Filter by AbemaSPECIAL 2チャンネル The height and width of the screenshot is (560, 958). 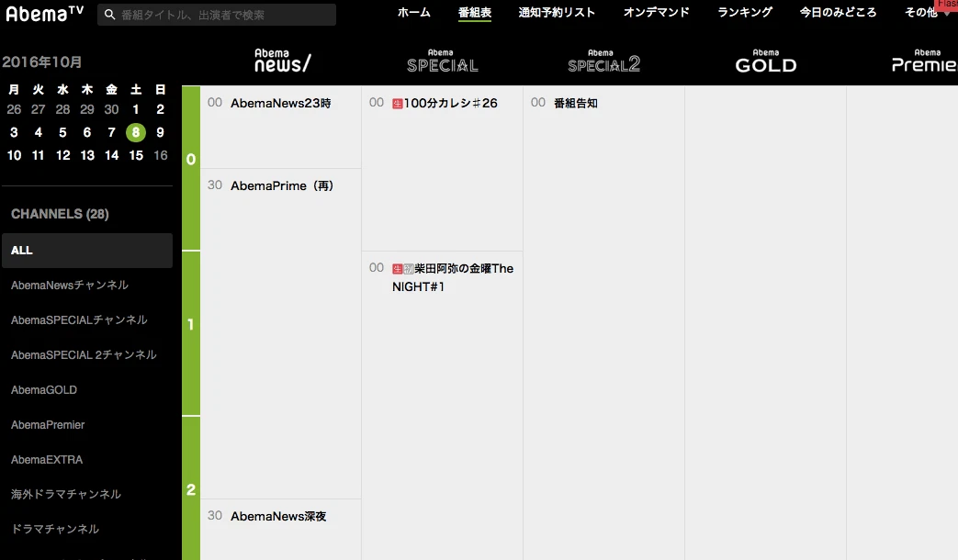tap(84, 354)
